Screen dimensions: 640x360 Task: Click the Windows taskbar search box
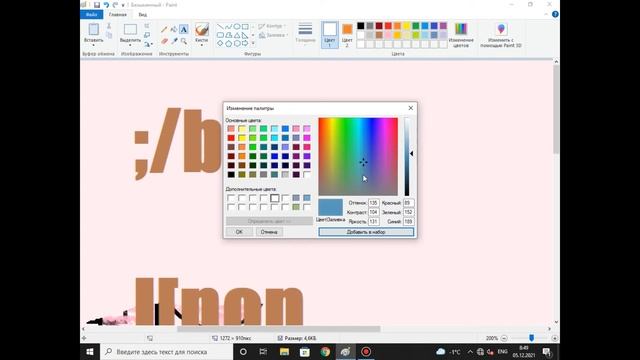(x=167, y=351)
